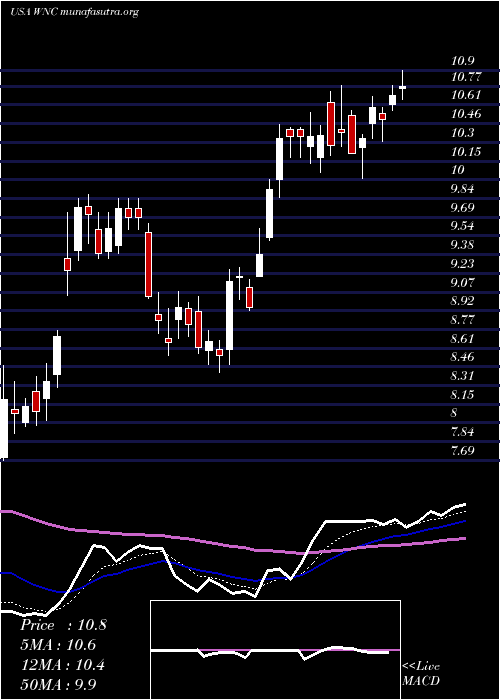Select the 9.23 price axis label
This screenshot has height=700, width=500.
click(462, 264)
